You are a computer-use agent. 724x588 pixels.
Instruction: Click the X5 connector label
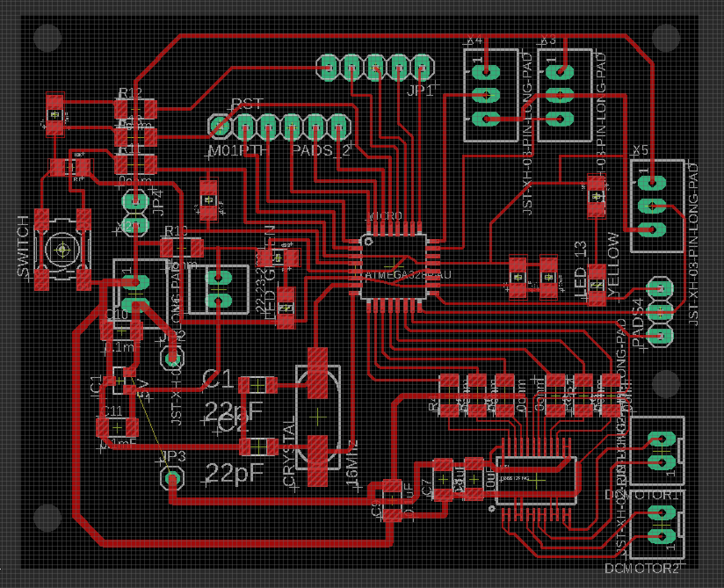(640, 150)
